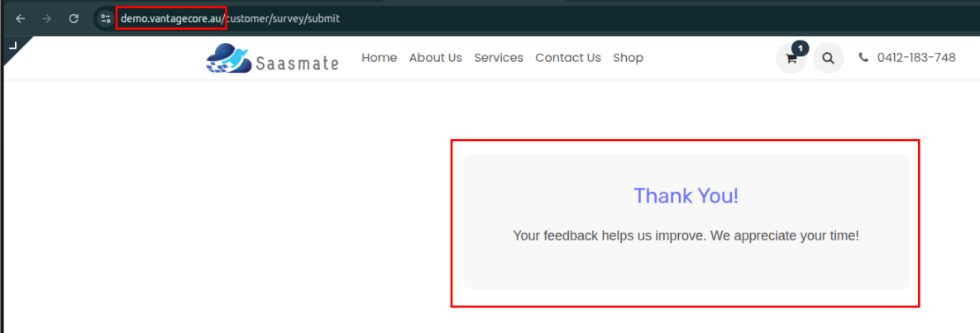Click the browser forward arrow

pos(46,18)
